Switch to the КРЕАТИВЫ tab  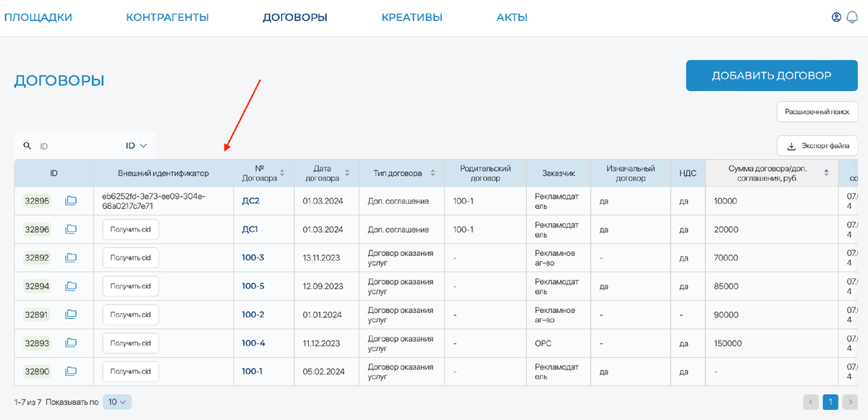coord(412,17)
